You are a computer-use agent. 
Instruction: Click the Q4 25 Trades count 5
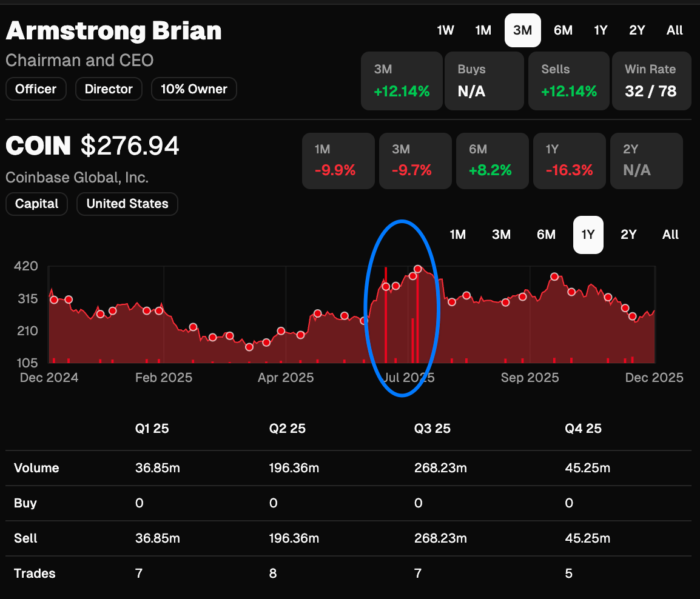click(569, 573)
